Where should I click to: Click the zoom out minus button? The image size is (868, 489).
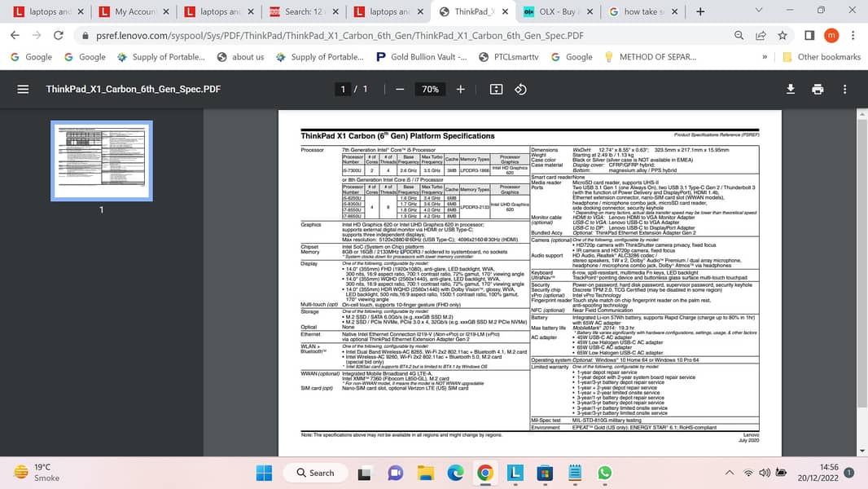click(400, 89)
